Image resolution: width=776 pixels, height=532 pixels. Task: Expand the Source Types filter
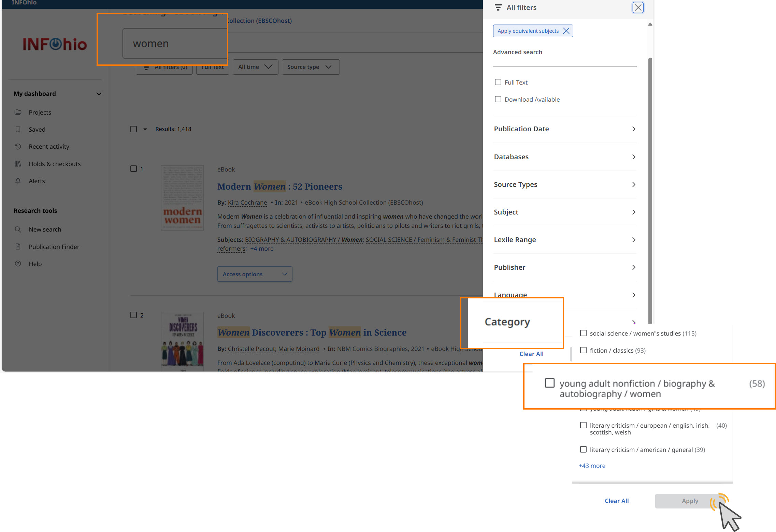[x=565, y=184]
